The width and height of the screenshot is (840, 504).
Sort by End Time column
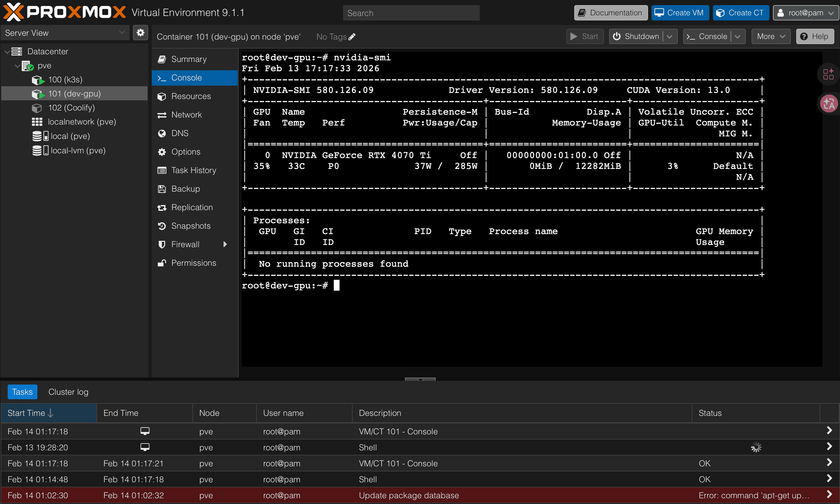tap(145, 413)
